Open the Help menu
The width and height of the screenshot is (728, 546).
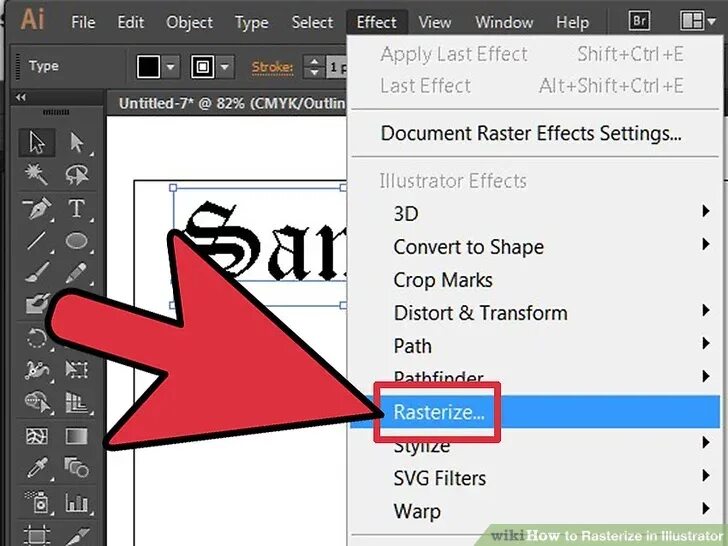tap(572, 22)
